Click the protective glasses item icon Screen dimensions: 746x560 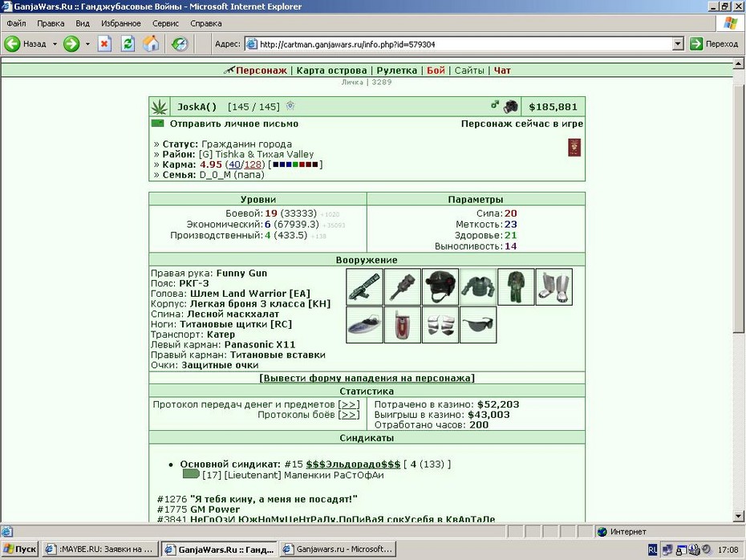click(478, 325)
